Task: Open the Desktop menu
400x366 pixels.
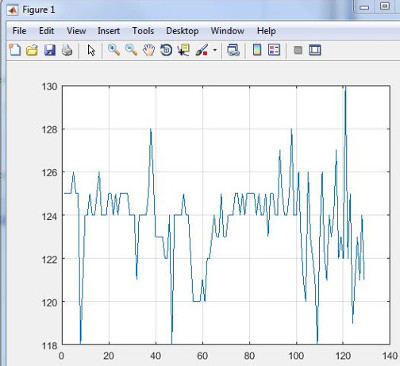Action: point(182,31)
